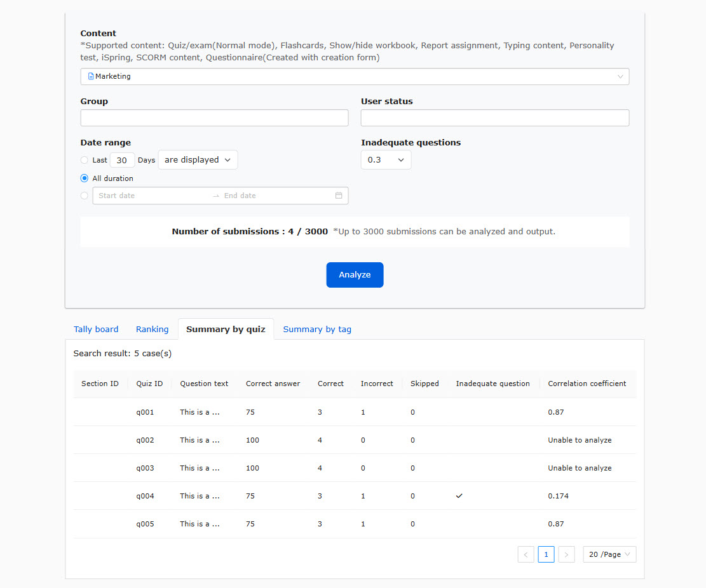Open the Marketing content dropdown

click(x=355, y=76)
